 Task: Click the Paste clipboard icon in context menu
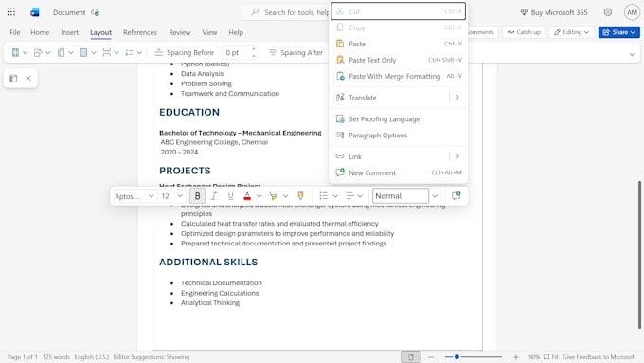click(340, 44)
